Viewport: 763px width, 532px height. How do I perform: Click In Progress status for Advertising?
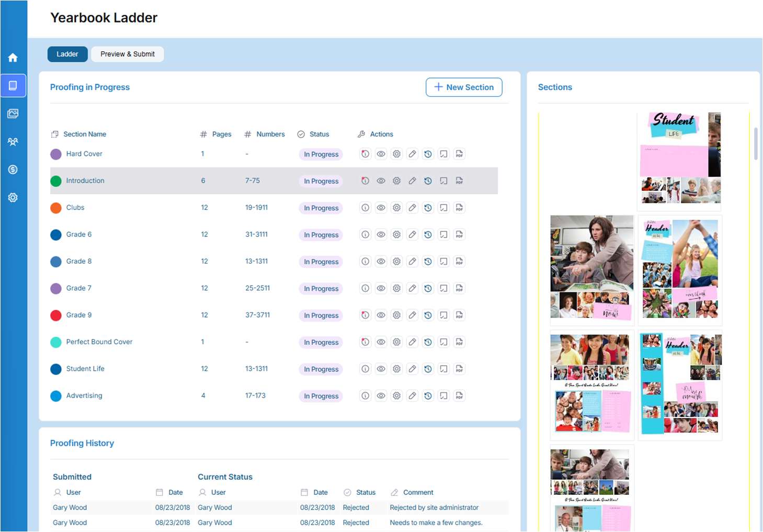321,396
